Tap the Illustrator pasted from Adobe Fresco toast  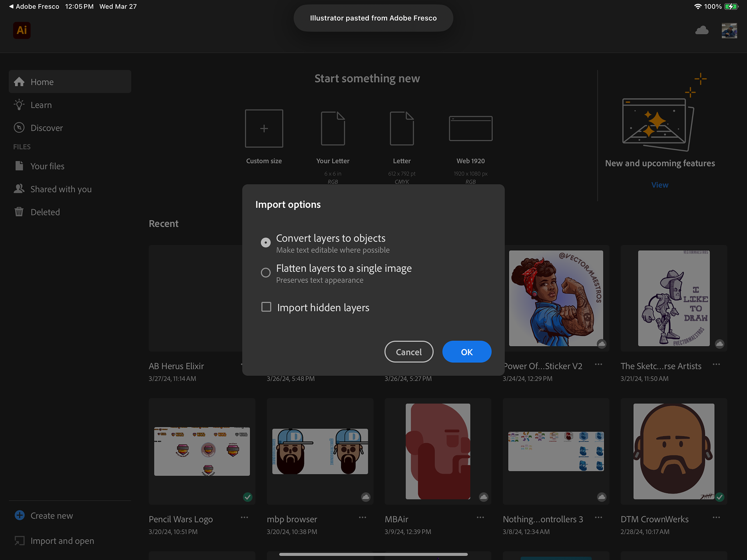pos(373,18)
